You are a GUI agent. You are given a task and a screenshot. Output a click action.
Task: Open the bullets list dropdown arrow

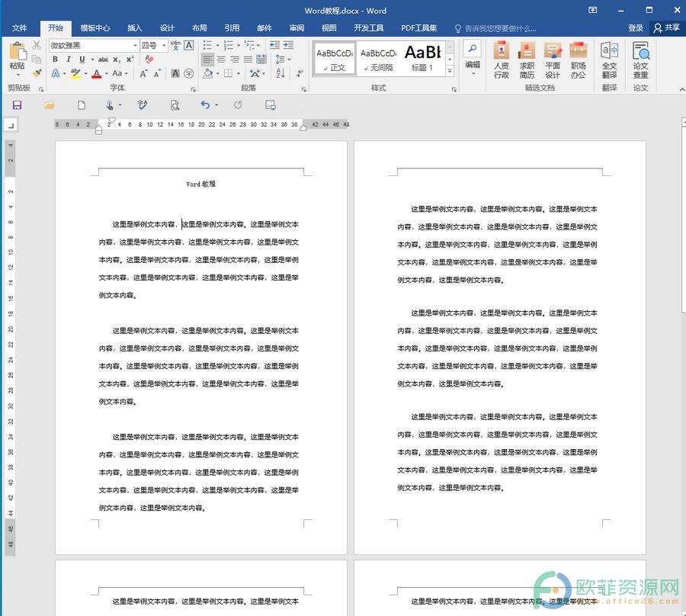217,45
